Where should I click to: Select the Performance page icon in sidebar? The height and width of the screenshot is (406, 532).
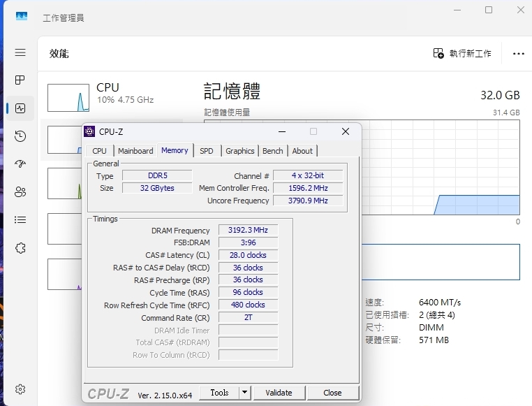coord(20,108)
